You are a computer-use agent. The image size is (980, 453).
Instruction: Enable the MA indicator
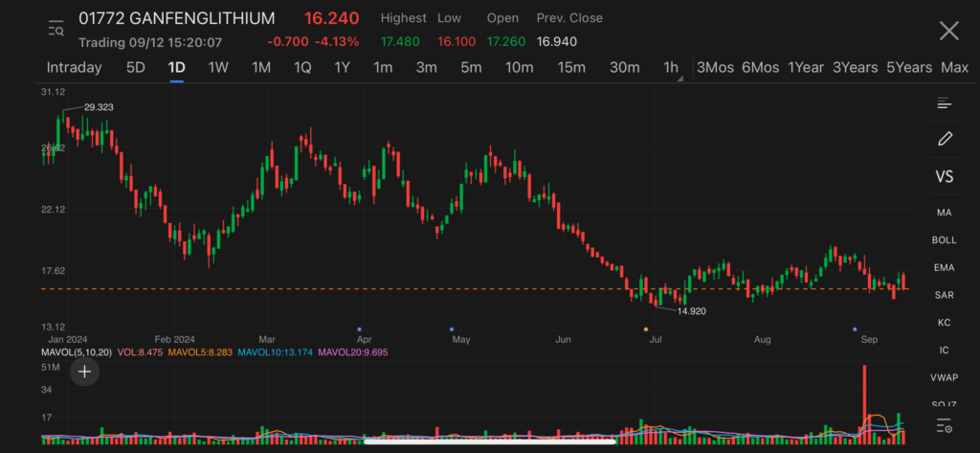click(x=945, y=213)
